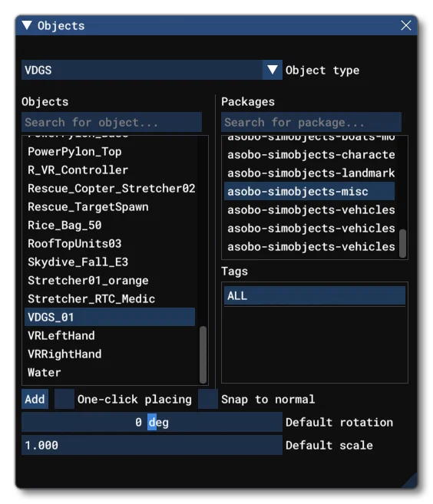Open the Object type dropdown arrow

click(x=272, y=70)
